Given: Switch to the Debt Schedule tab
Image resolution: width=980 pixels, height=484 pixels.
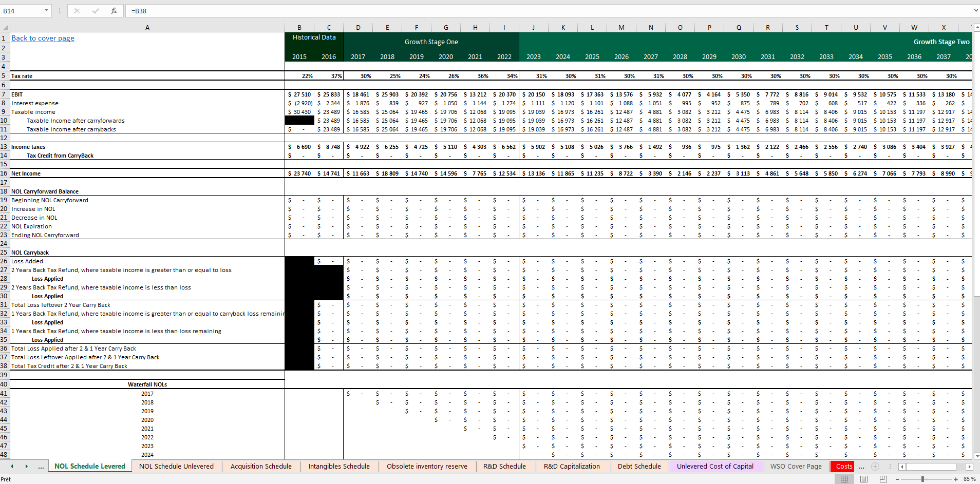Looking at the screenshot, I should click(x=639, y=466).
